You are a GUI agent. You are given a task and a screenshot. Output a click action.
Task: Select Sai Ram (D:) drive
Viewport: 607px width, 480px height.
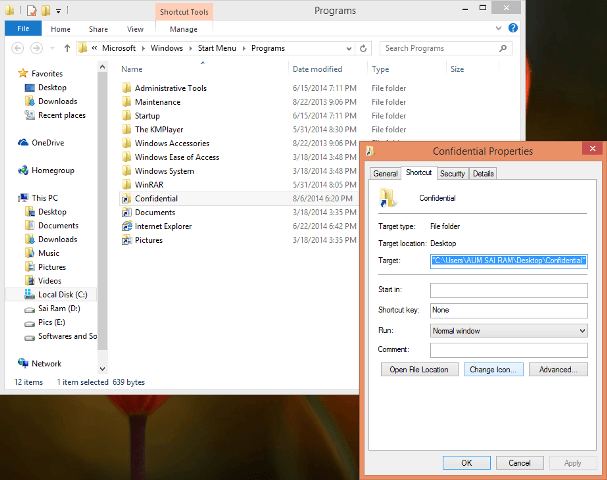[x=59, y=309]
